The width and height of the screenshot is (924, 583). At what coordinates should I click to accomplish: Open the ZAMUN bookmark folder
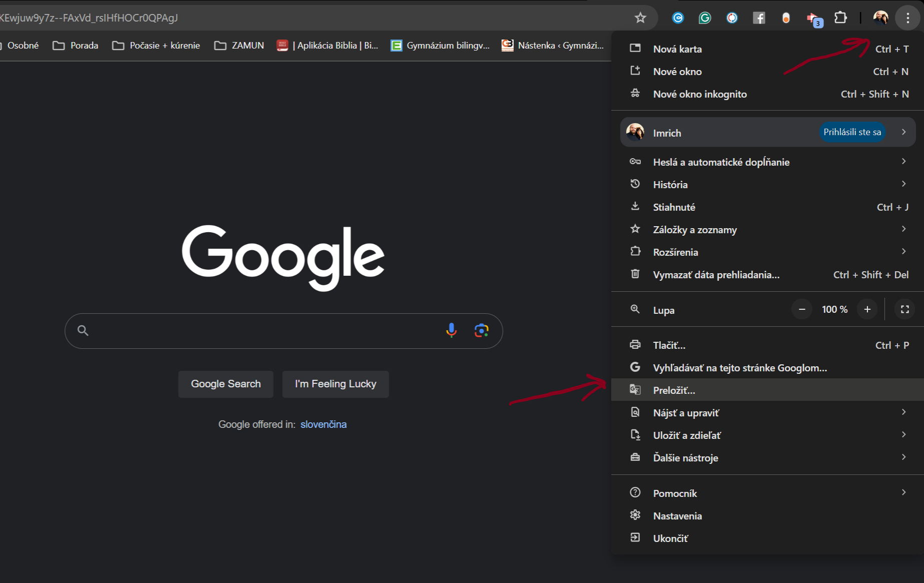coord(240,46)
